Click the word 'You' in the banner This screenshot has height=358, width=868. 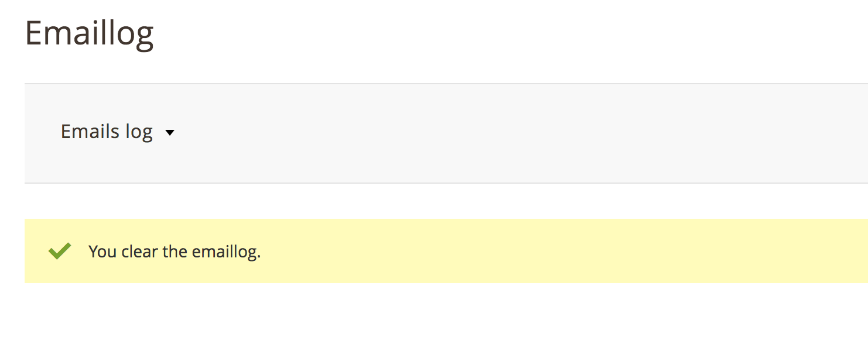(x=102, y=252)
